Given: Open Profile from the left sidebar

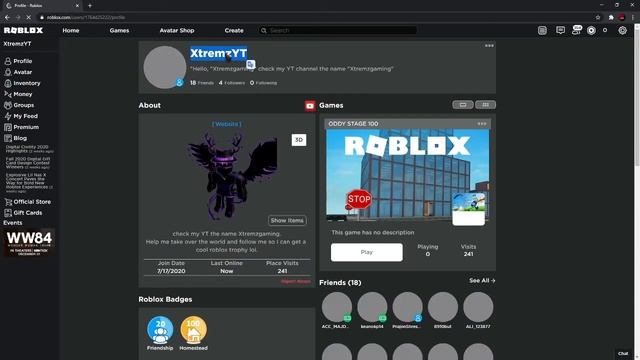Looking at the screenshot, I should click(18, 61).
